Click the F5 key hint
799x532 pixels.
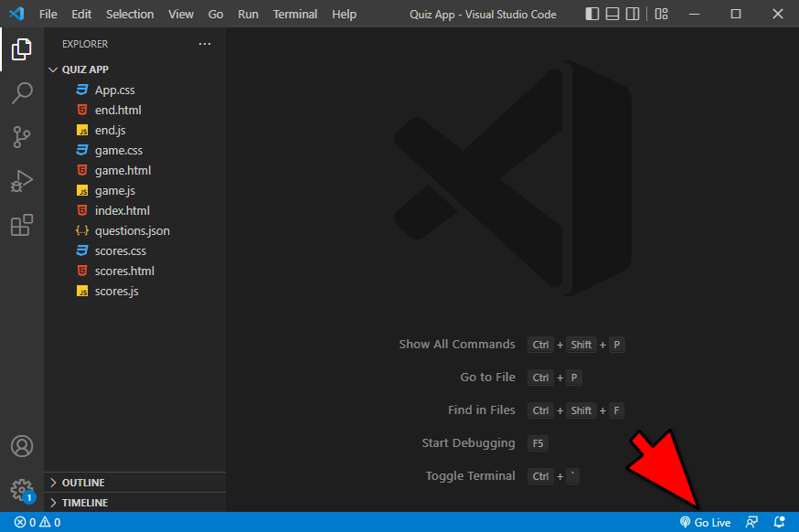[x=538, y=443]
